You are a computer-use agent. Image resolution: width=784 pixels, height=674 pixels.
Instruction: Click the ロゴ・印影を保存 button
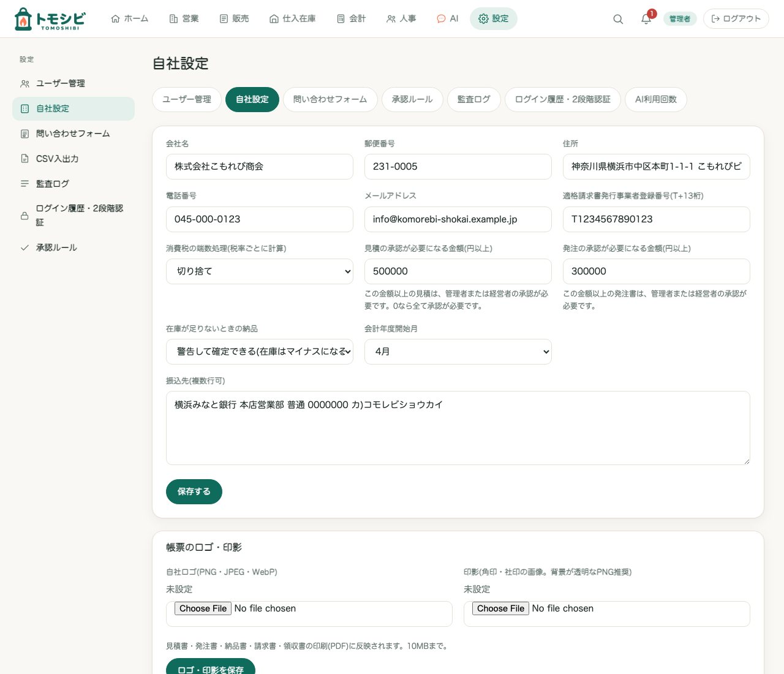coord(211,668)
